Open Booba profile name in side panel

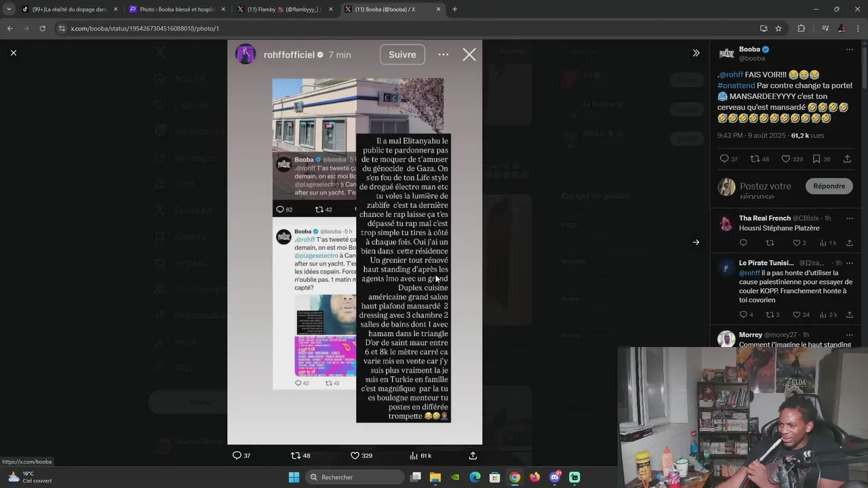click(x=749, y=49)
